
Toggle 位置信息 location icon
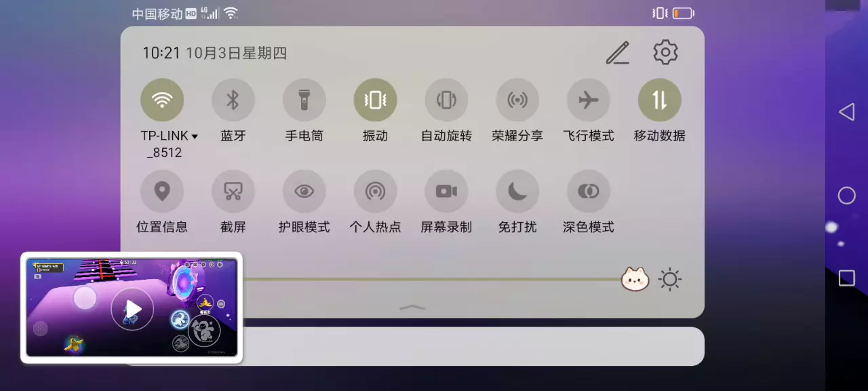(x=162, y=191)
